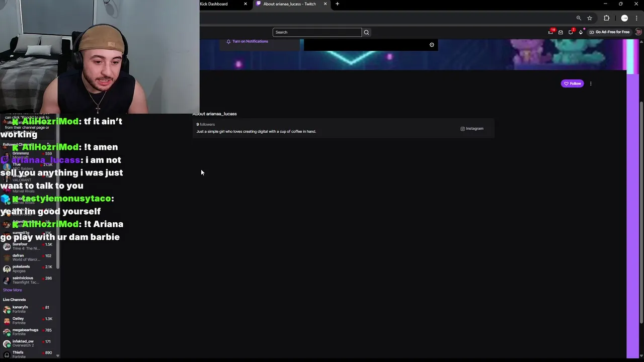The height and width of the screenshot is (362, 644).
Task: Click the browser zoom magnifier icon
Action: coord(579,18)
